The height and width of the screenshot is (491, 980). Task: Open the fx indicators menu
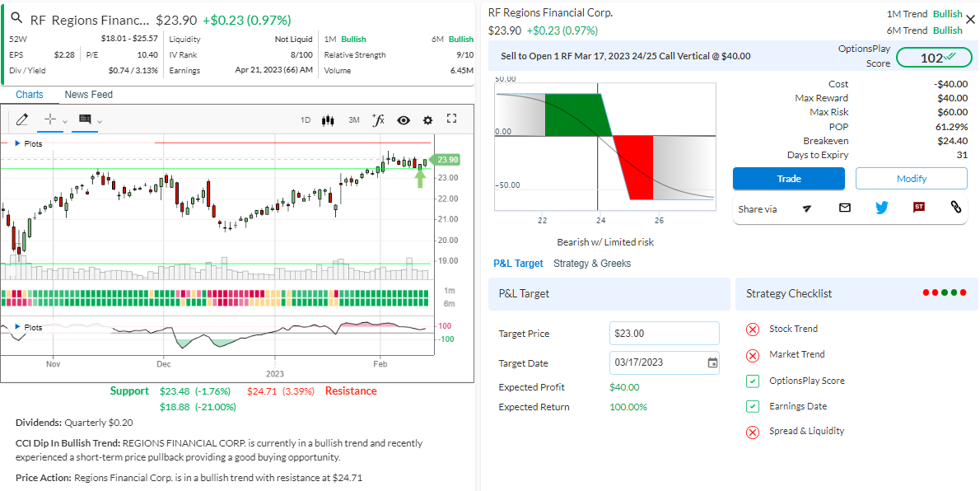[378, 119]
